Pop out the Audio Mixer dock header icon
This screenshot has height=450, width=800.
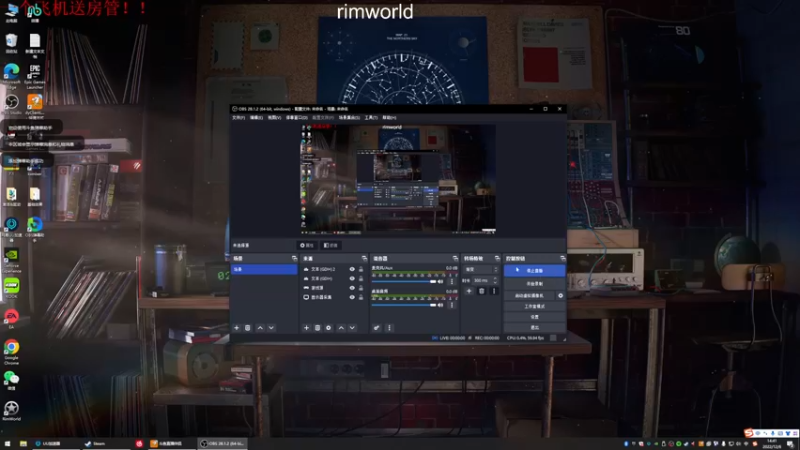[455, 259]
